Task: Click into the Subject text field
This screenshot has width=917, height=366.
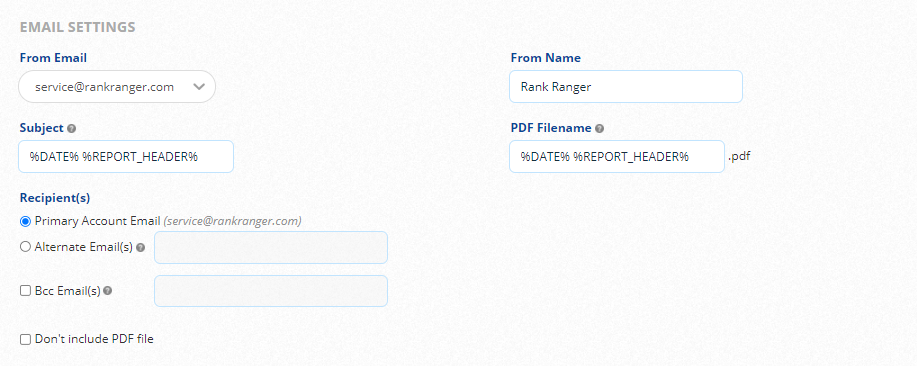Action: click(x=126, y=156)
